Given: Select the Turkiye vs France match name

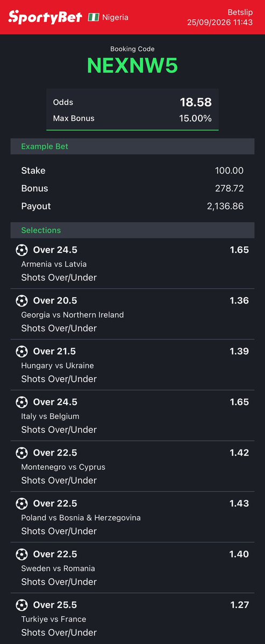Looking at the screenshot, I should (53, 619).
